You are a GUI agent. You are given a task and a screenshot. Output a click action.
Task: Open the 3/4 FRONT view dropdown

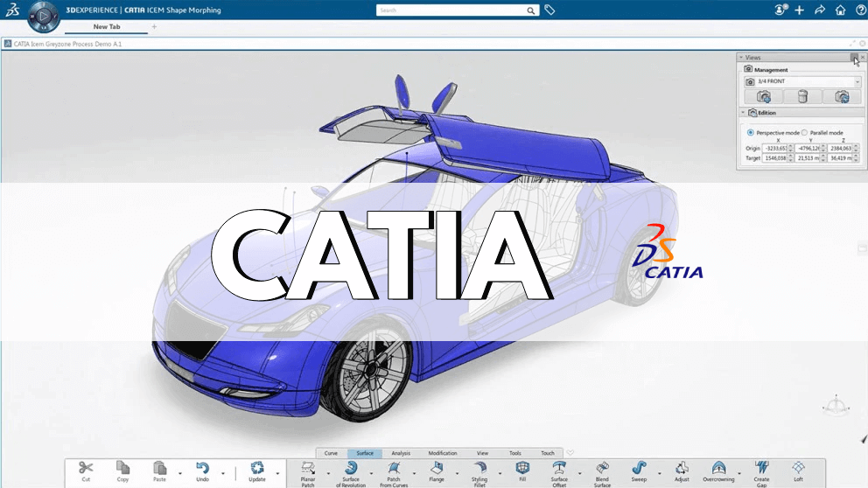click(857, 81)
